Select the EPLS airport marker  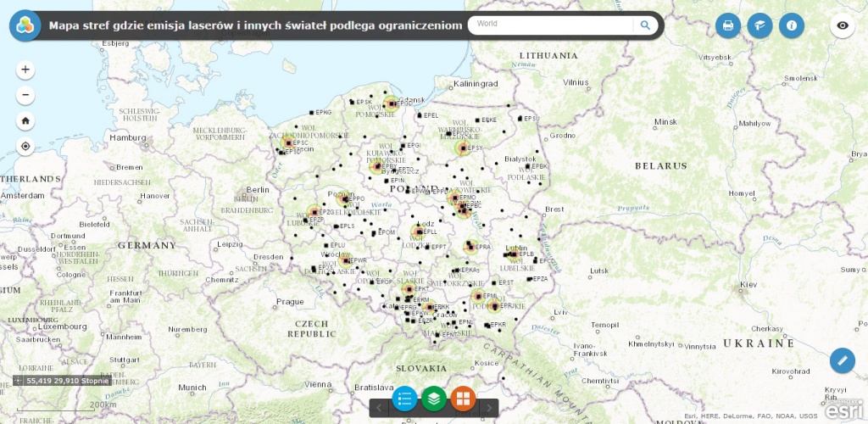click(336, 226)
